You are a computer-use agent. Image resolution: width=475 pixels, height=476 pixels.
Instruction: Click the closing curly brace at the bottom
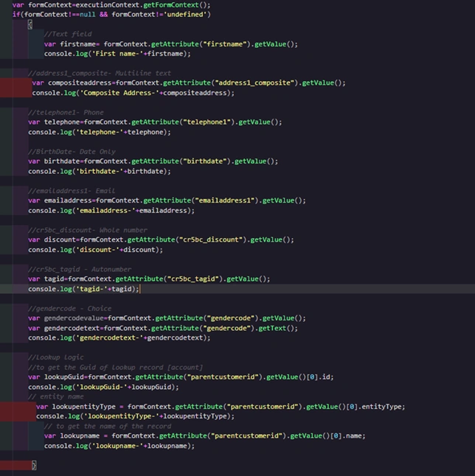(x=34, y=465)
